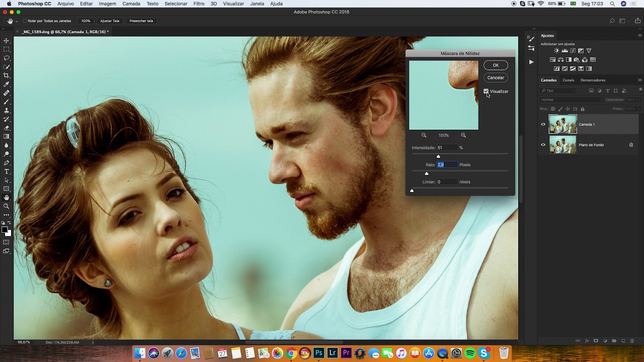Select the Rectangular Marquee tool

pos(7,49)
